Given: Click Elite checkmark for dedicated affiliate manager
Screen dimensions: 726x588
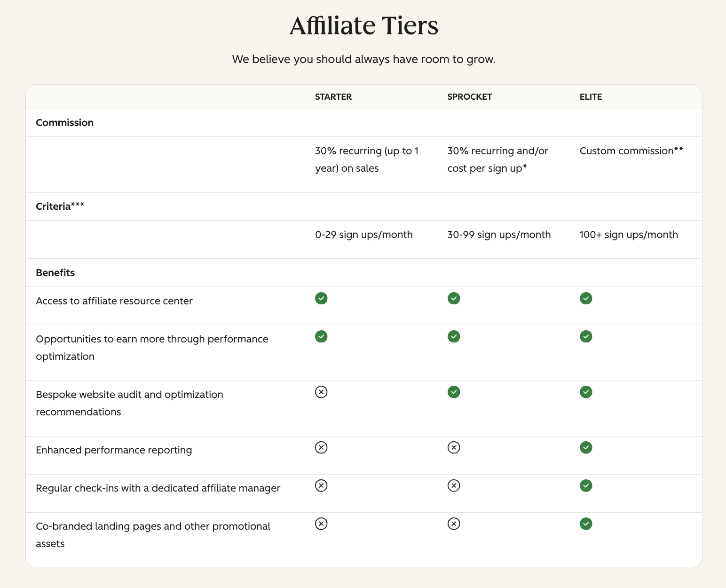Looking at the screenshot, I should pyautogui.click(x=586, y=485).
